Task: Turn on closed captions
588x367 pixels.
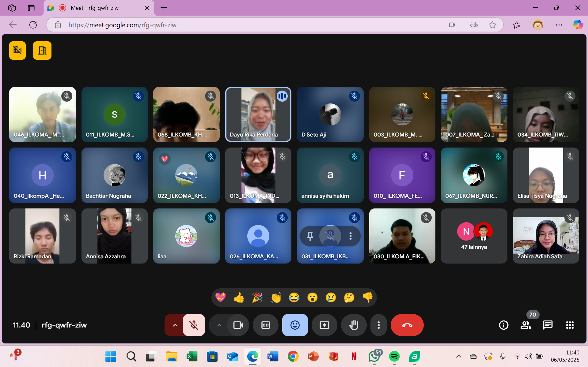Action: pos(265,325)
